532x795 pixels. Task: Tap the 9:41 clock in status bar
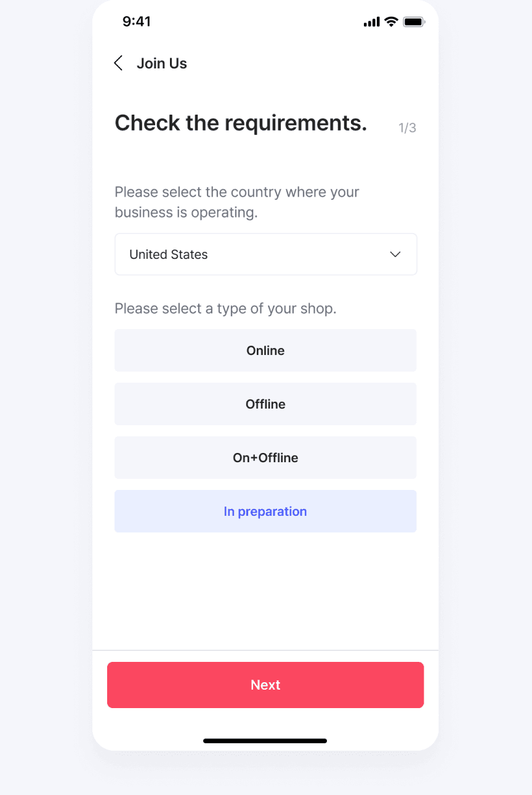point(137,22)
